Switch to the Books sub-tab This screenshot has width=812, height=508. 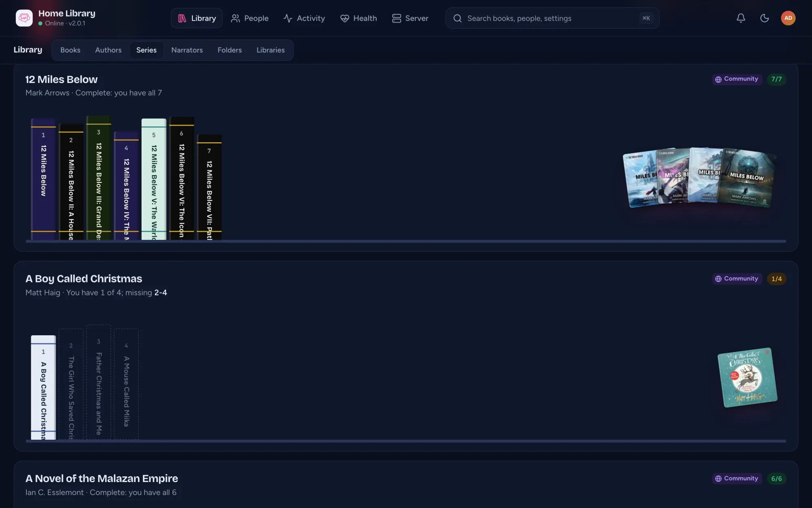(70, 50)
